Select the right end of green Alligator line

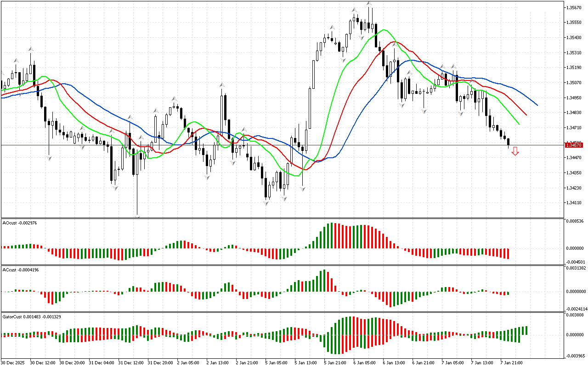pos(519,124)
